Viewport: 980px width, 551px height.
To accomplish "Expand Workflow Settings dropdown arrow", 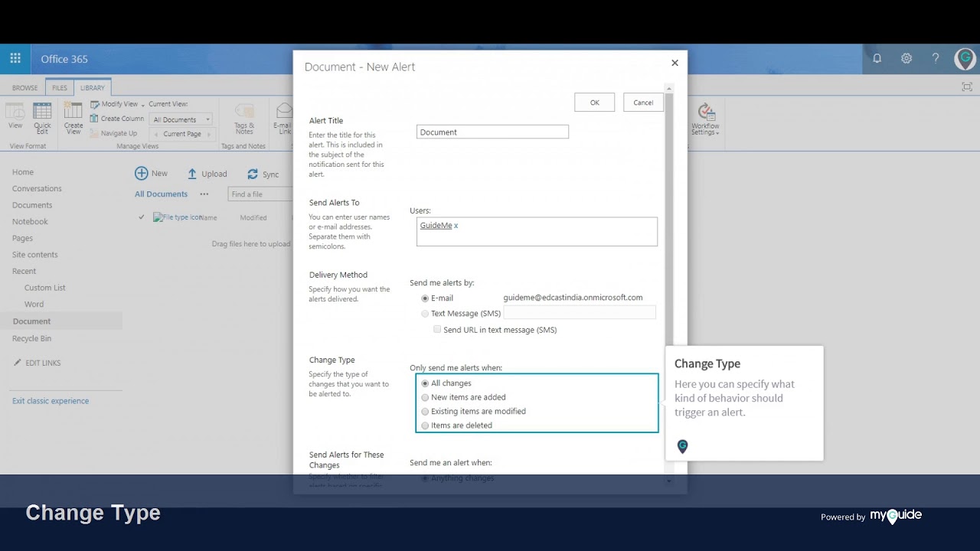I will pyautogui.click(x=717, y=133).
